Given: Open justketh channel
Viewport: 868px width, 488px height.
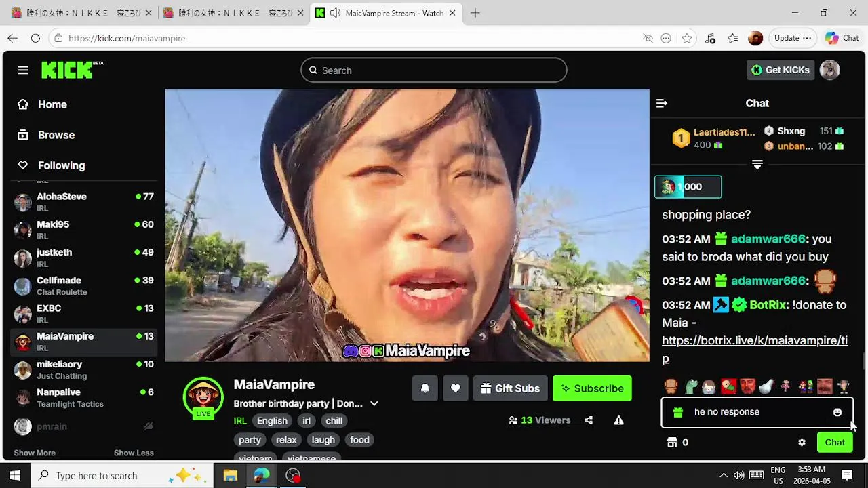Looking at the screenshot, I should point(84,257).
